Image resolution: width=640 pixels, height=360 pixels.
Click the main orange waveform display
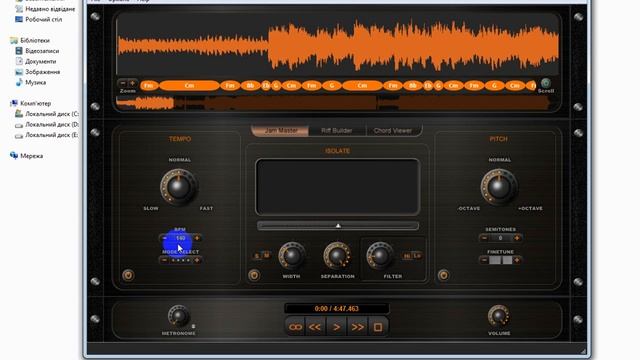[x=338, y=45]
